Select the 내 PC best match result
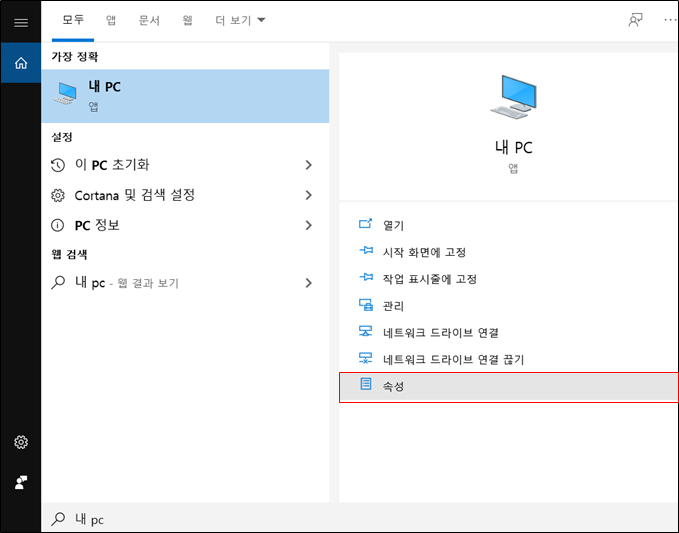Viewport: 679px width, 533px height. coord(185,96)
